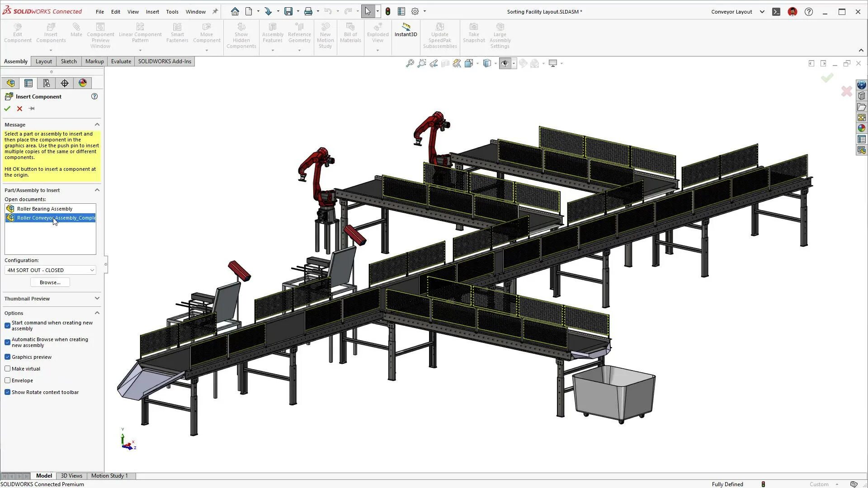
Task: Open the Motion Study 1 tab
Action: point(109,476)
